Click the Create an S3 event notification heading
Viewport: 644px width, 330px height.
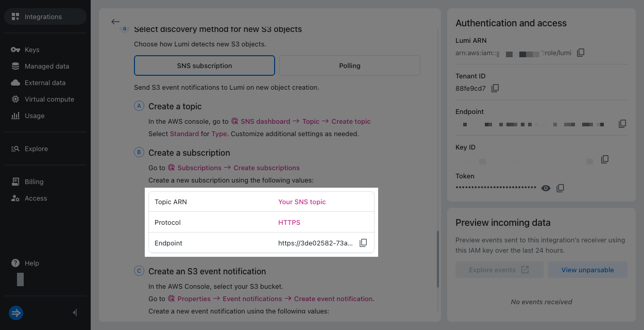pyautogui.click(x=207, y=271)
